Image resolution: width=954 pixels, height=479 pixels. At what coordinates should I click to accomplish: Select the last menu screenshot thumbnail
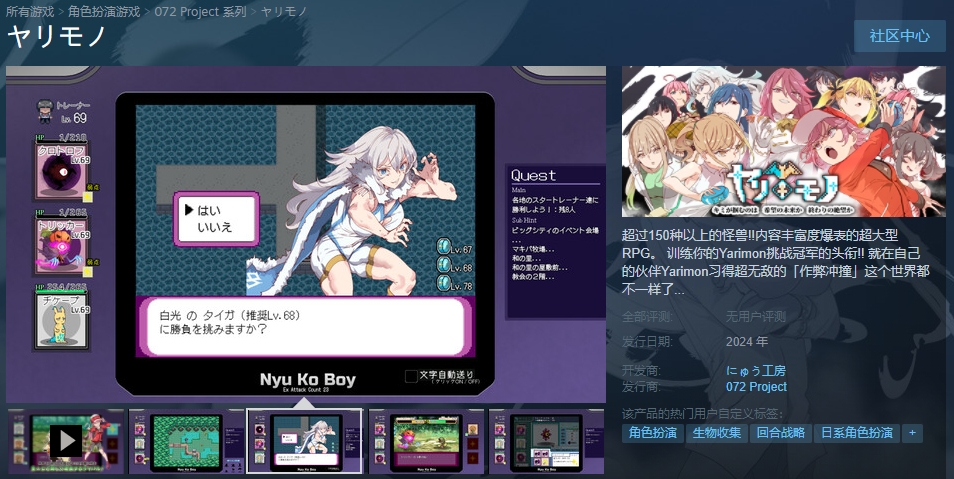click(x=546, y=441)
